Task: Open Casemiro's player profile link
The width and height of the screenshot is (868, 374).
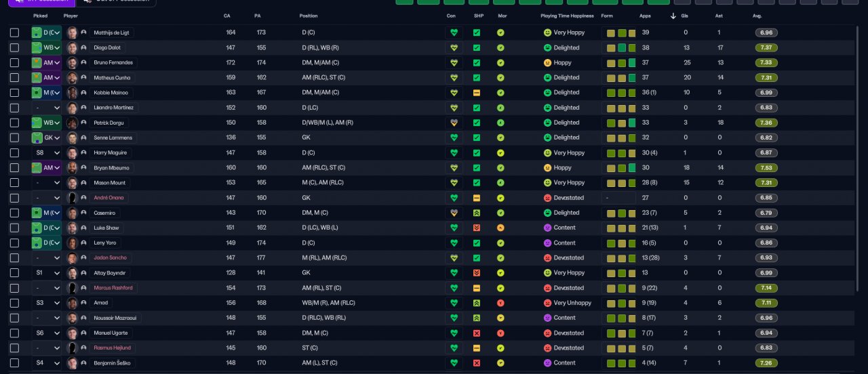Action: point(104,213)
